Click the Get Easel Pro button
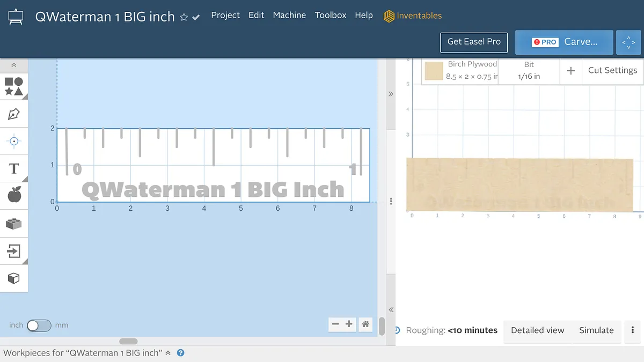The image size is (644, 362). pyautogui.click(x=474, y=42)
